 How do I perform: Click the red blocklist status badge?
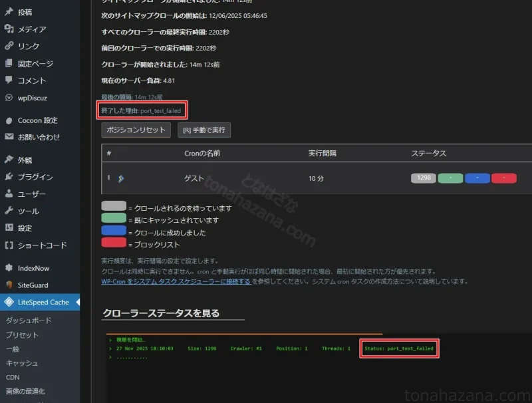tap(503, 178)
